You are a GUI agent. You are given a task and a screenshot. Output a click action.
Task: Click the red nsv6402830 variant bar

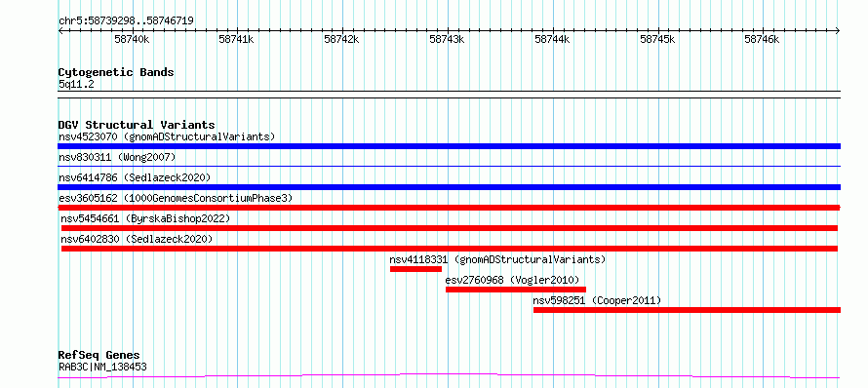[x=450, y=249]
